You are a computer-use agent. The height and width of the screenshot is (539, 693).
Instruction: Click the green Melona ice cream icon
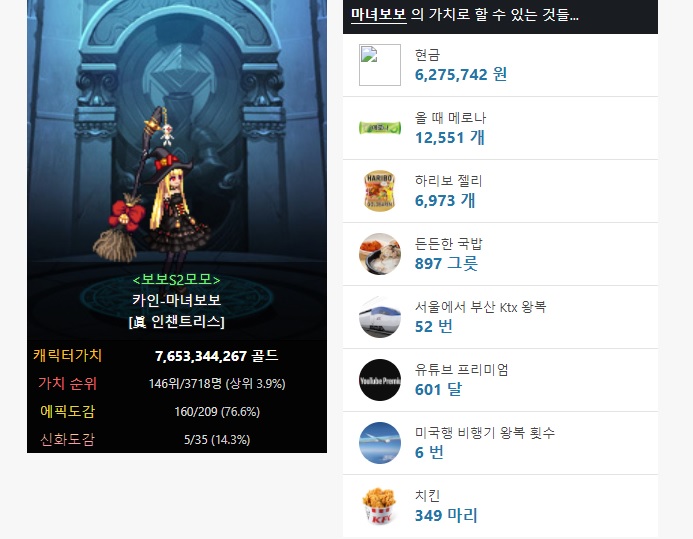click(x=380, y=128)
